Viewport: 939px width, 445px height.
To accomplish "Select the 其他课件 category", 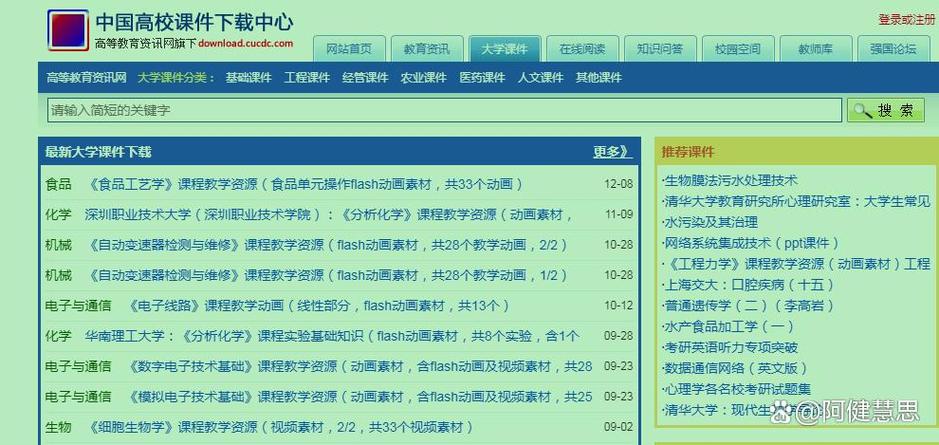I will point(599,78).
